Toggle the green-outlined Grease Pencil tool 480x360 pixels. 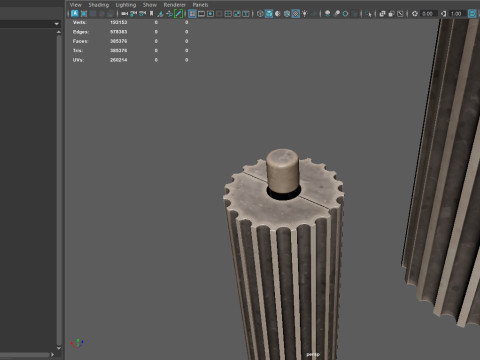pos(178,13)
